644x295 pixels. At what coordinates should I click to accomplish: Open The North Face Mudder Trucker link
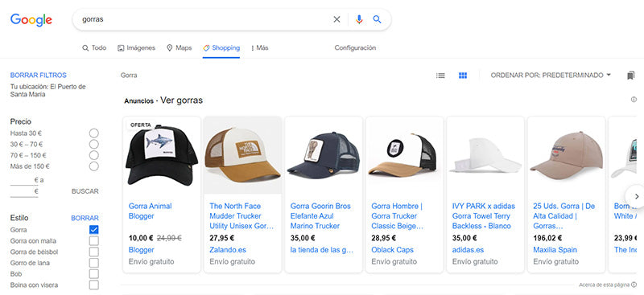(x=242, y=215)
